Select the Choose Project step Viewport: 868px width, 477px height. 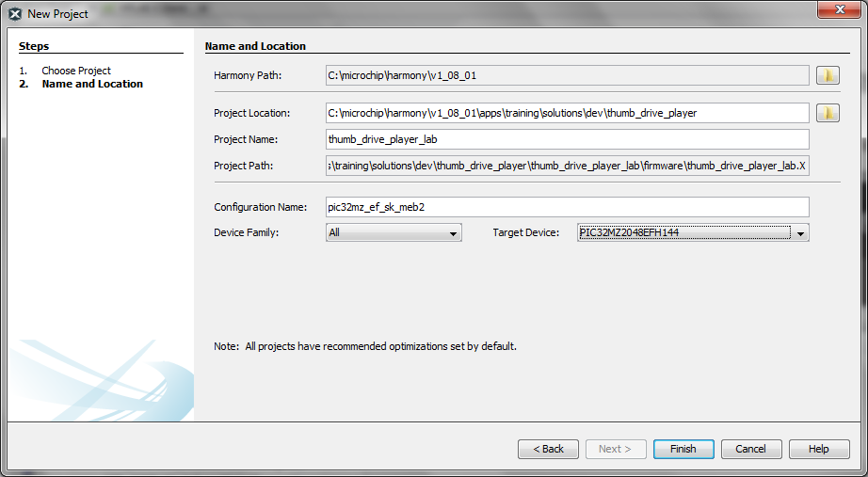(76, 71)
